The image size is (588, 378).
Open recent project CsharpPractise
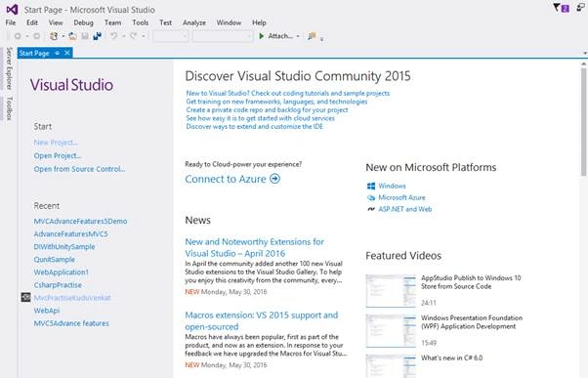click(x=58, y=285)
